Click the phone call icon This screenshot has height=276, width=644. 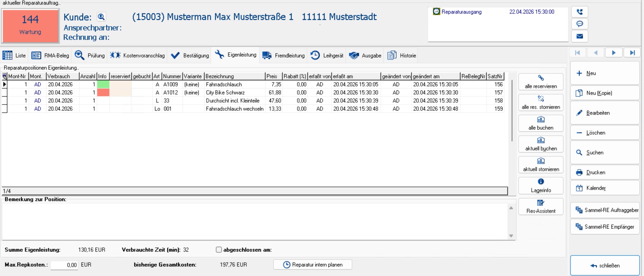tap(580, 12)
